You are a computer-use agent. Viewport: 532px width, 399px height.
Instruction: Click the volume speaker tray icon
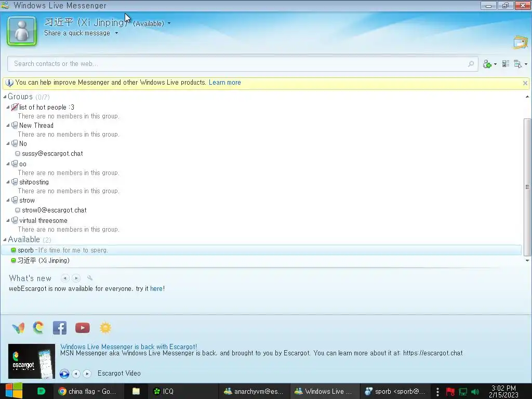click(x=475, y=392)
